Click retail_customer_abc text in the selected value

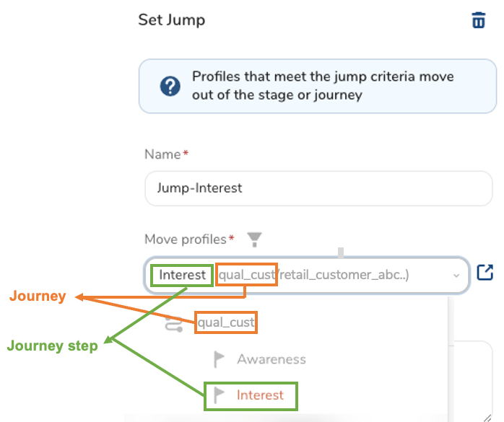click(x=345, y=275)
